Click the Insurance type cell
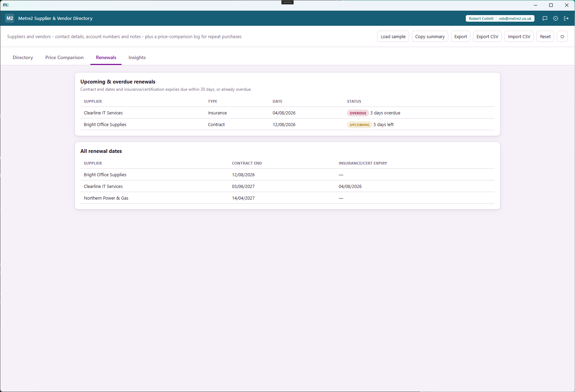The image size is (575, 392). pyautogui.click(x=217, y=113)
